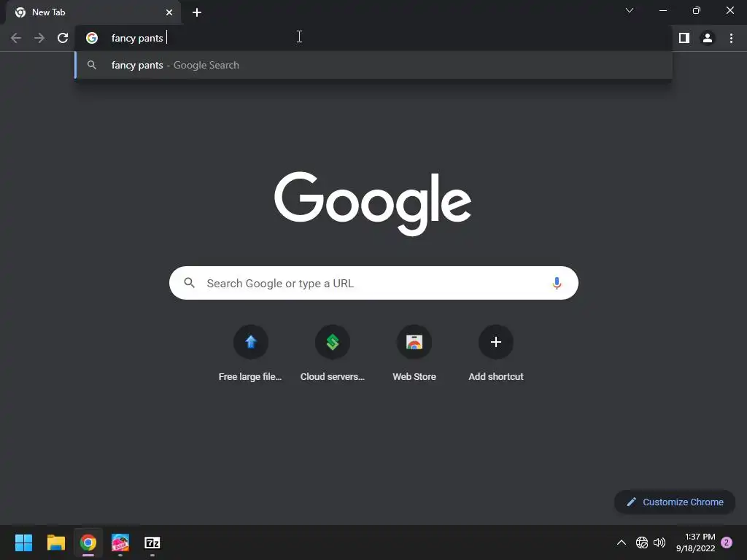Expand the hidden system tray icons
This screenshot has height=560, width=747.
622,542
